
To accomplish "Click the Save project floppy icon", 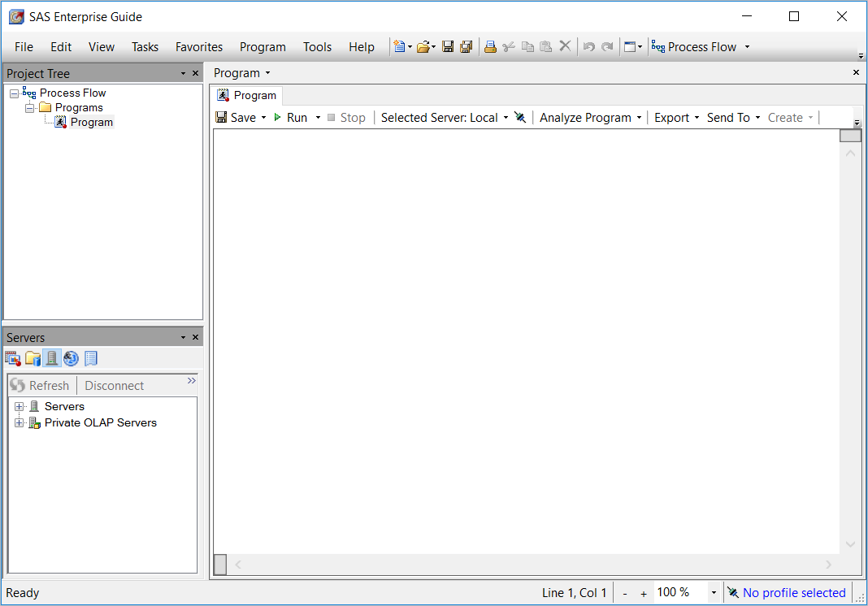I will pyautogui.click(x=448, y=47).
